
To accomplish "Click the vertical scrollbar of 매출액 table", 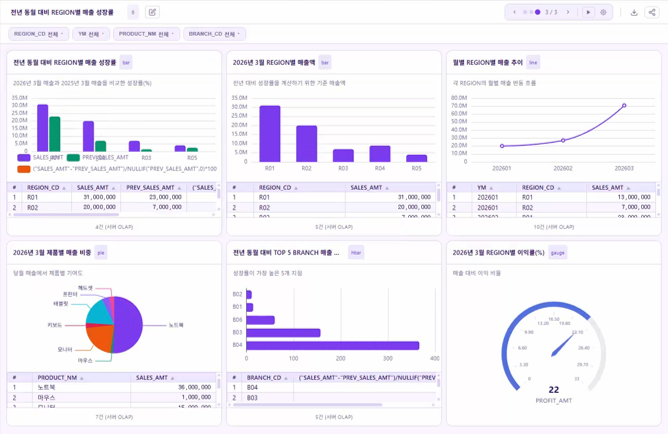I will (438, 195).
